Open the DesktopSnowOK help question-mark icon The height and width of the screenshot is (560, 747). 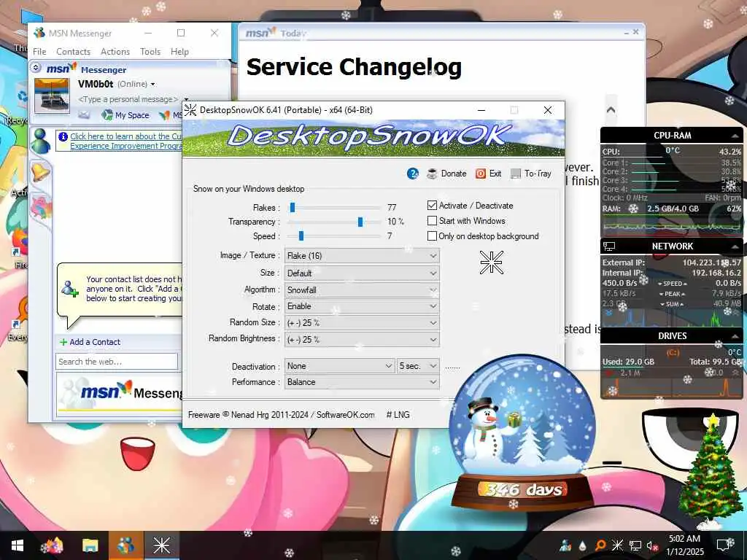click(x=413, y=174)
